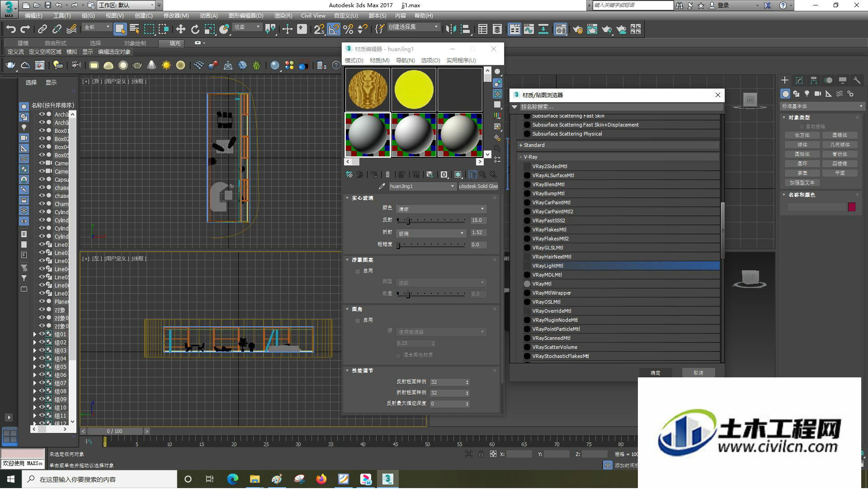Click the sun light icon in ribbon
868x489 pixels.
coord(166,66)
